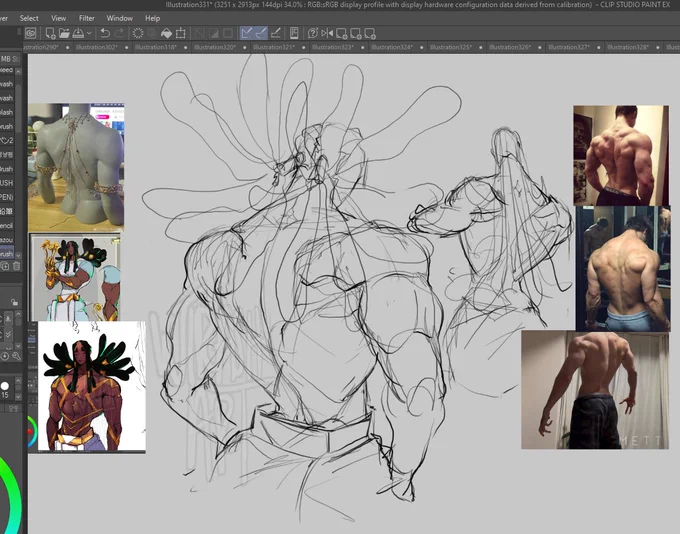Click the Open file folder icon
Viewport: 680px width, 534px height.
point(64,33)
